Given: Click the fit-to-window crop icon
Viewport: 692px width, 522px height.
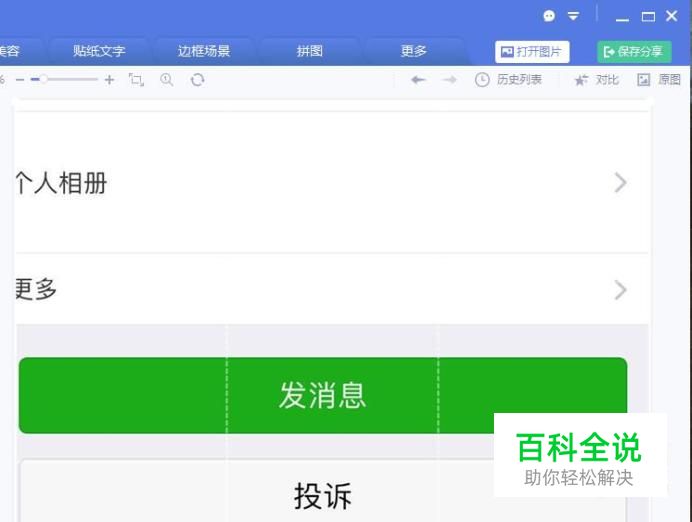Looking at the screenshot, I should (136, 80).
